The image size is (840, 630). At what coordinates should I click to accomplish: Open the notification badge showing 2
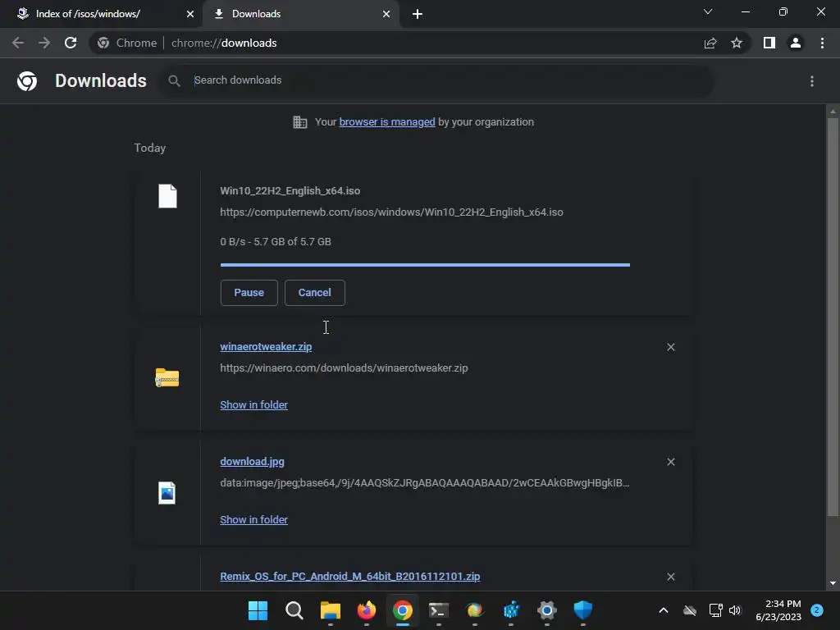click(817, 610)
